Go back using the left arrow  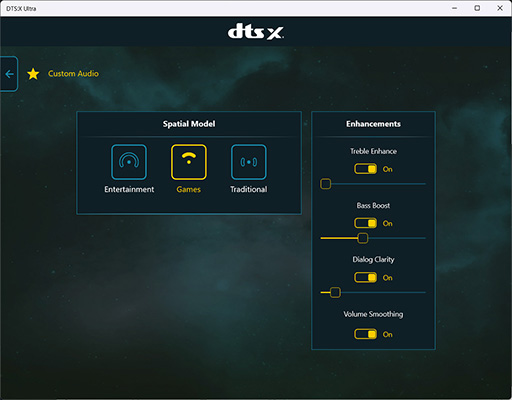click(x=9, y=74)
